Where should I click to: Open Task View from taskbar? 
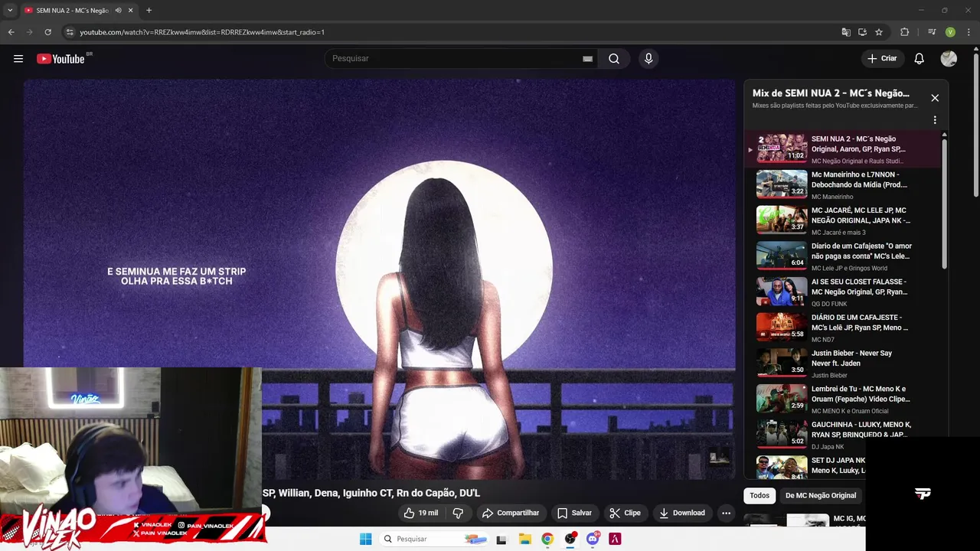point(501,540)
